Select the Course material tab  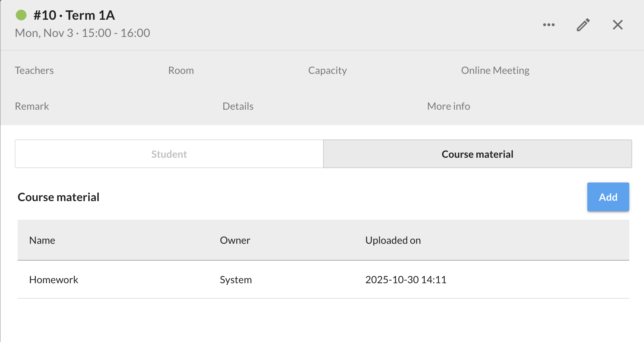pyautogui.click(x=477, y=154)
